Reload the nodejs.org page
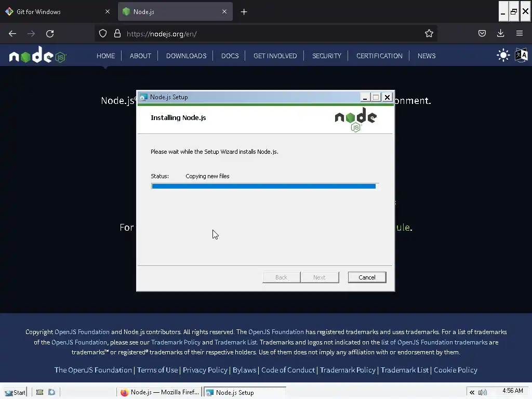Screen dimensions: 532x399 tap(50, 34)
